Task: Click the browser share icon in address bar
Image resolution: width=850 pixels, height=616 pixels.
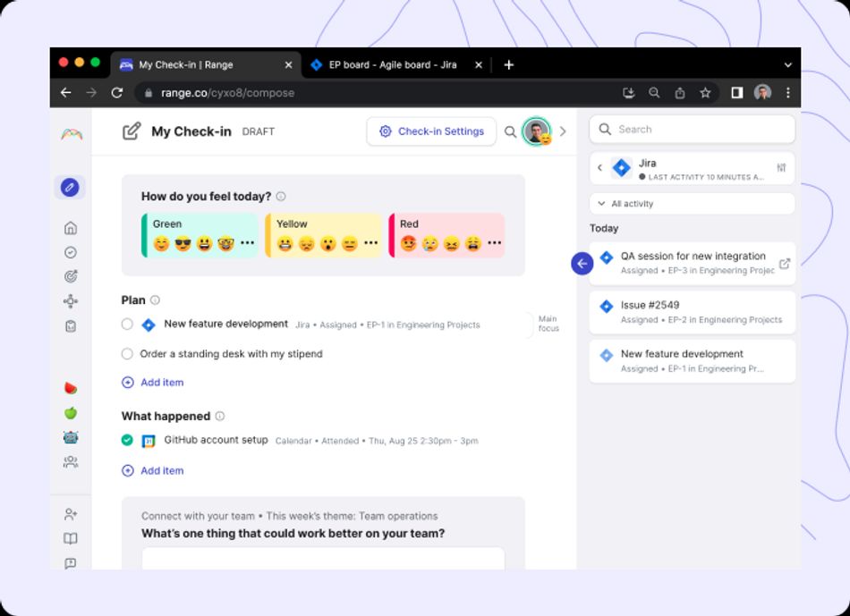Action: coord(680,93)
